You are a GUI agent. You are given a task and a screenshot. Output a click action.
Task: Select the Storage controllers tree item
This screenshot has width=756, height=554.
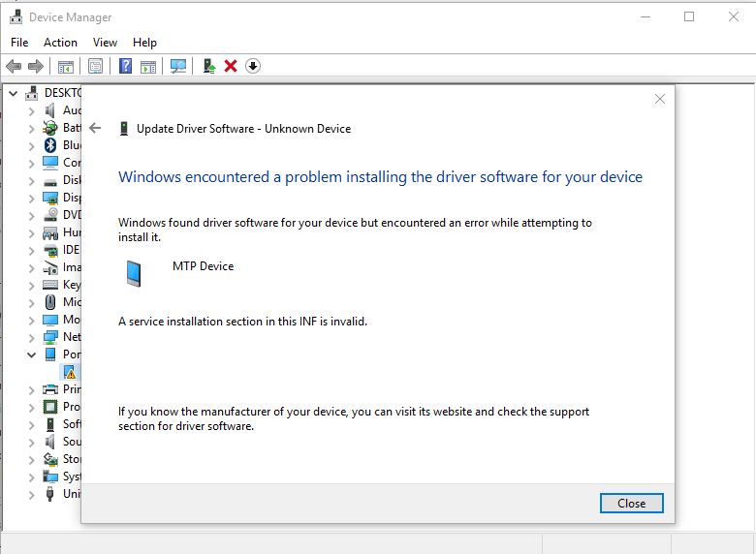point(72,459)
